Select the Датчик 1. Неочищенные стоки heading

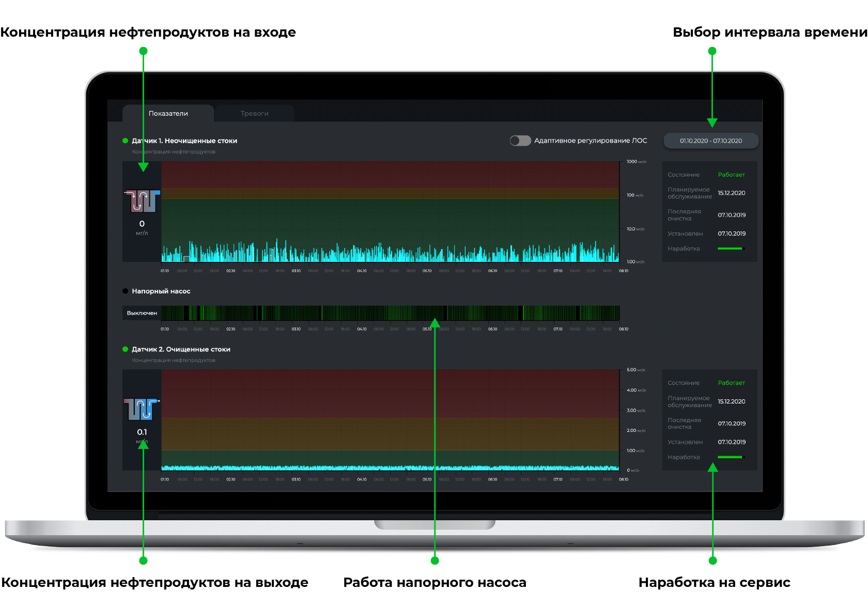click(x=184, y=141)
